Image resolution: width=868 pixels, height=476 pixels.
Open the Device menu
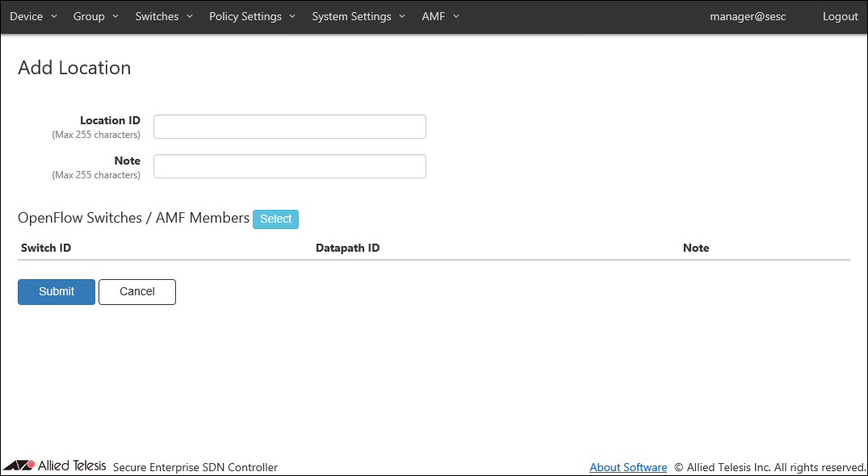tap(33, 17)
